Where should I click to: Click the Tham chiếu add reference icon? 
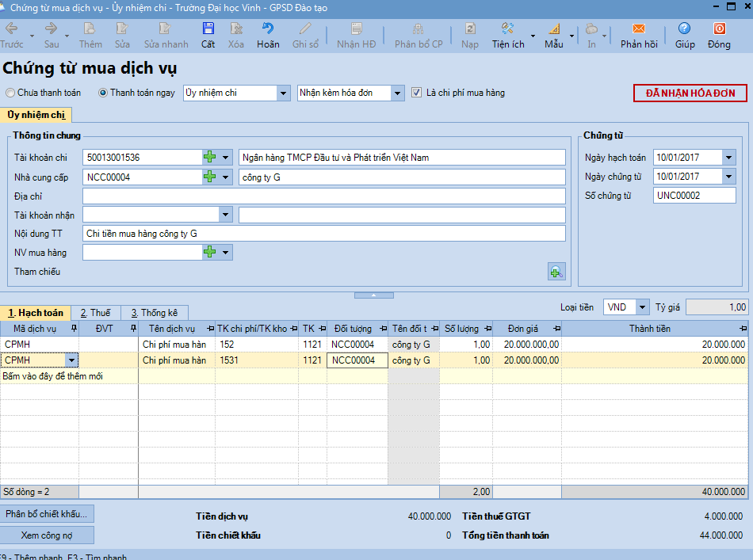(556, 272)
